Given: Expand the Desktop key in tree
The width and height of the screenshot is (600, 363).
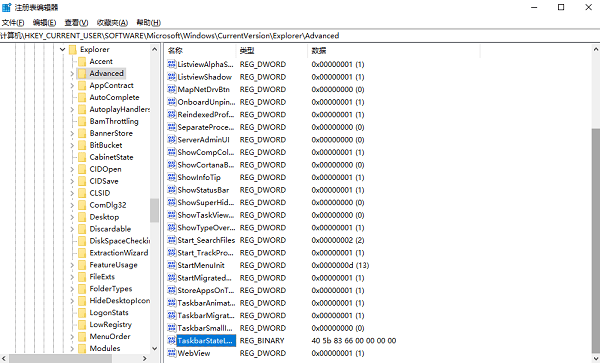Looking at the screenshot, I should pyautogui.click(x=72, y=217).
